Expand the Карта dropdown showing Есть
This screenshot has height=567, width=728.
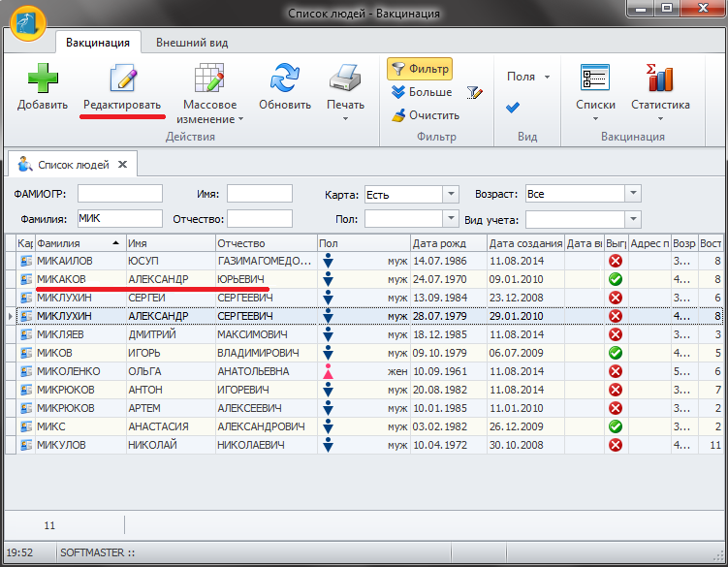[450, 194]
